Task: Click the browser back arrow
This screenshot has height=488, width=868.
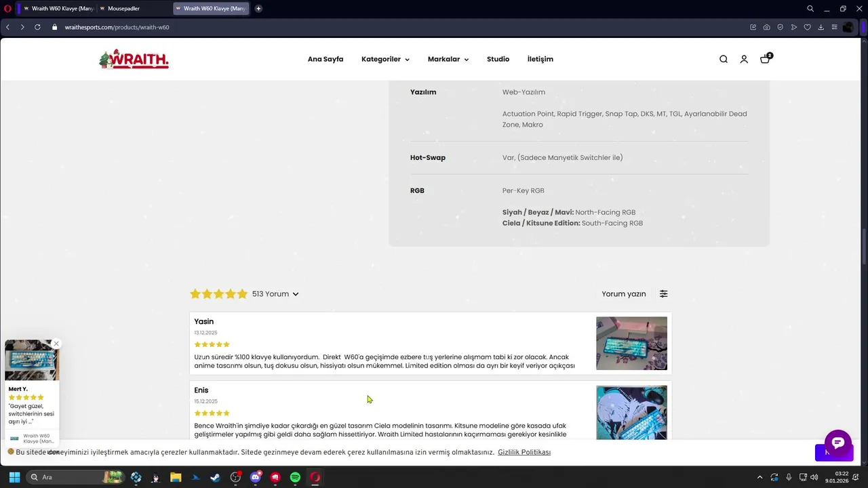Action: coord(7,27)
